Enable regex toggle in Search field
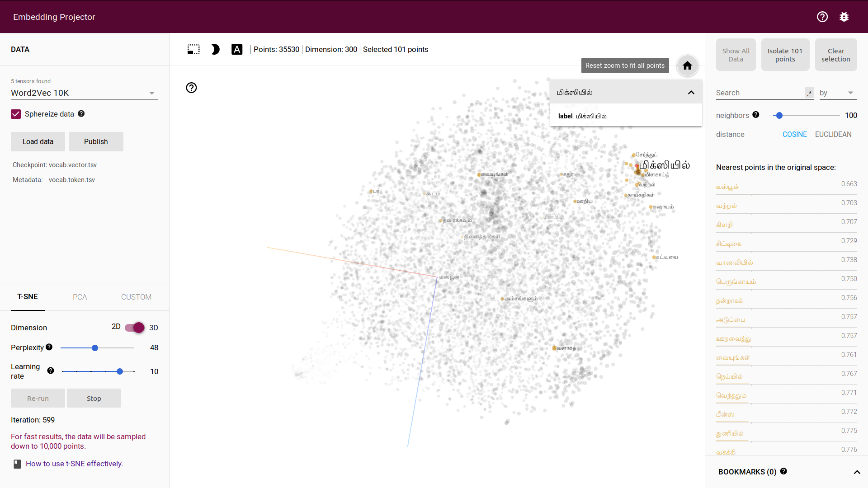 (x=809, y=93)
